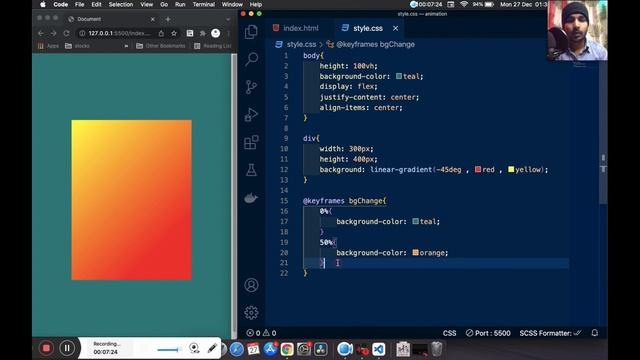This screenshot has width=640, height=360.
Task: Open the reading list icon in browser toolbar
Action: (190, 33)
